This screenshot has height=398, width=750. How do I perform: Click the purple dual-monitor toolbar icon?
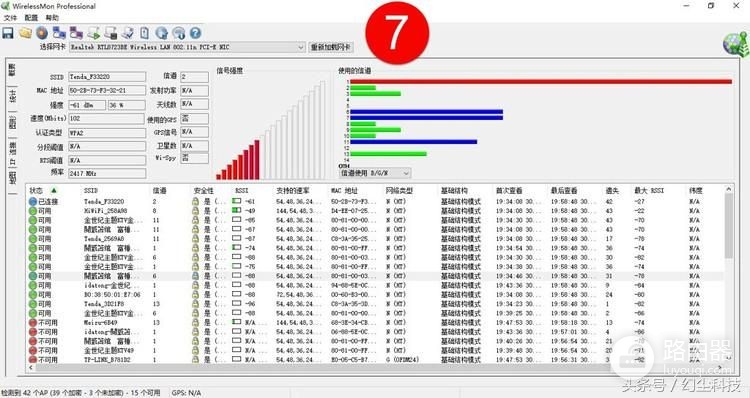point(76,33)
